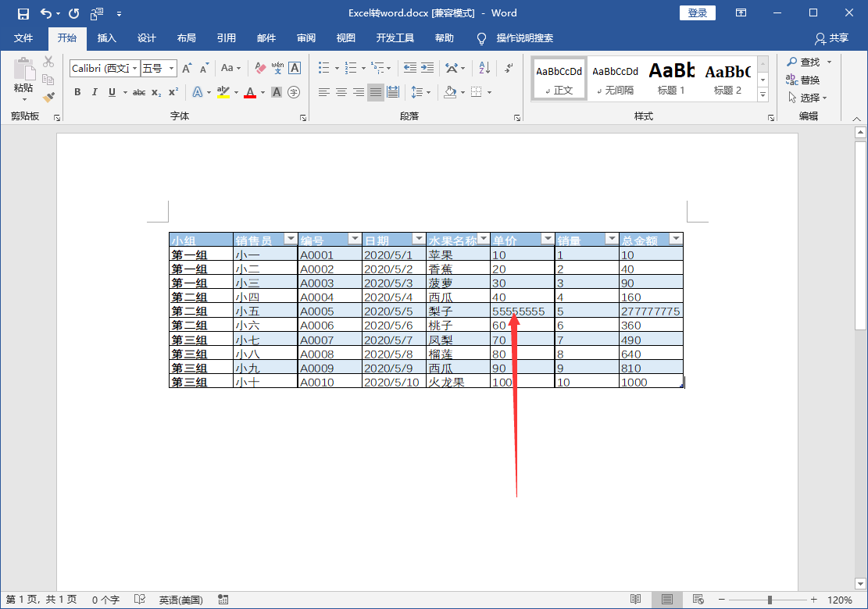The height and width of the screenshot is (609, 868).
Task: Click the vertical scrollbar thumb
Action: coord(860,235)
